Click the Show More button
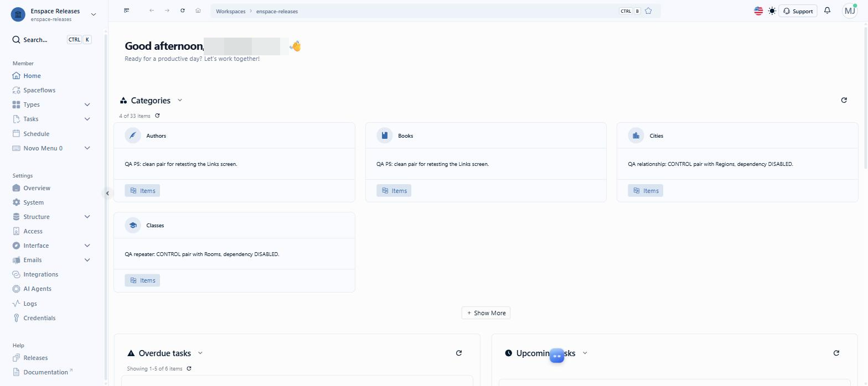Image resolution: width=868 pixels, height=386 pixels. (486, 313)
